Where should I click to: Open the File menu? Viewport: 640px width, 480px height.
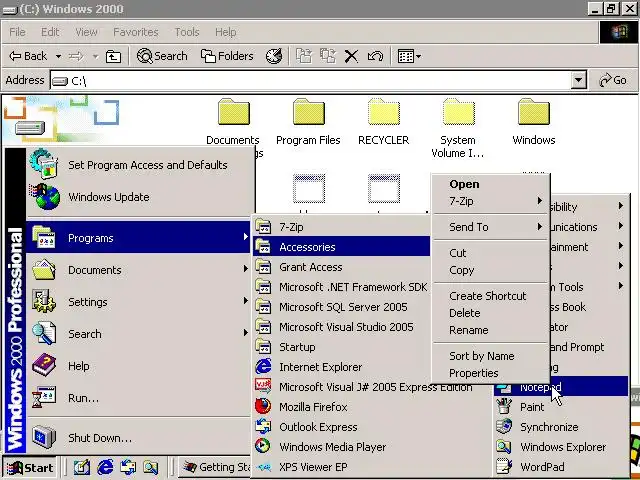[17, 32]
